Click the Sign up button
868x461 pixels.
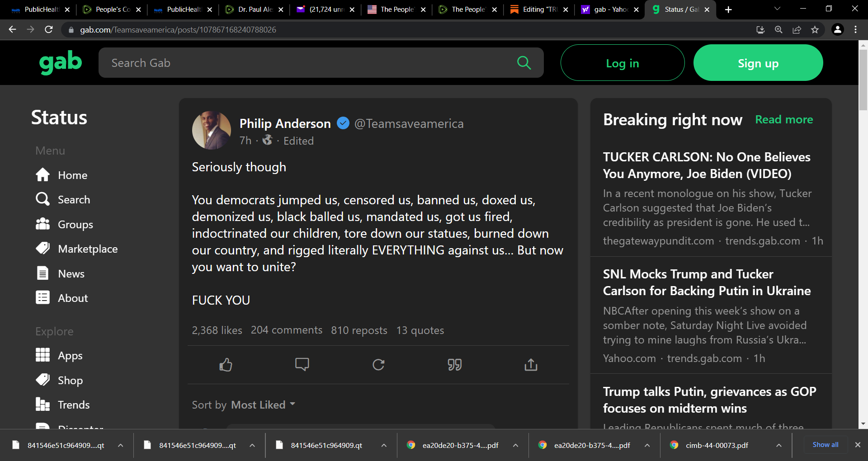[758, 63]
